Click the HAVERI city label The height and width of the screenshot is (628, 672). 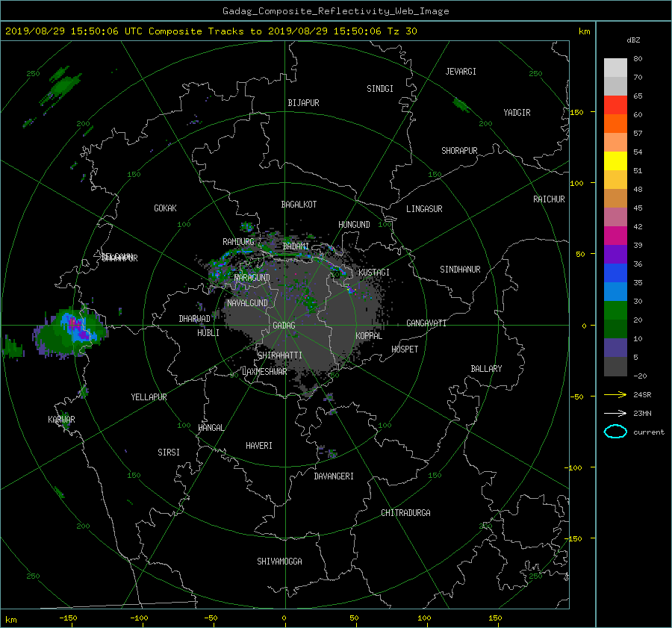click(259, 445)
